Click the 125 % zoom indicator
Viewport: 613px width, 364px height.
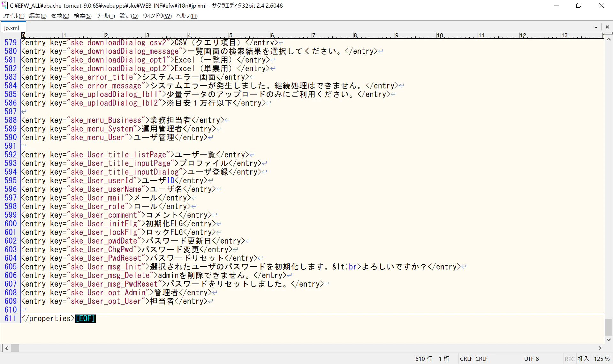[602, 359]
